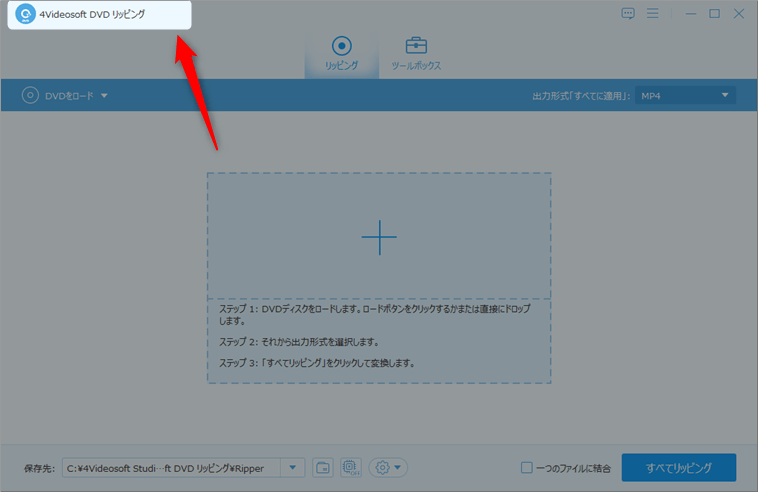Open the MP4 output format dropdown
758x492 pixels.
685,96
